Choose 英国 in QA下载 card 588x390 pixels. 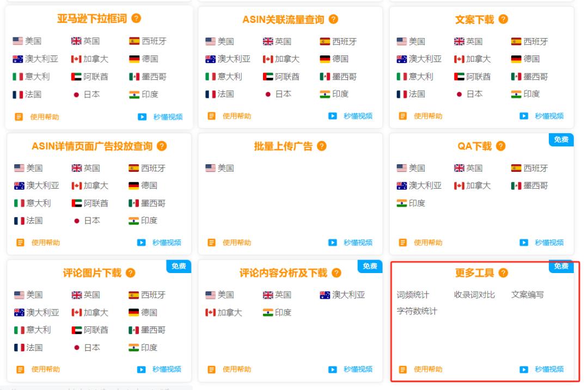click(x=468, y=168)
